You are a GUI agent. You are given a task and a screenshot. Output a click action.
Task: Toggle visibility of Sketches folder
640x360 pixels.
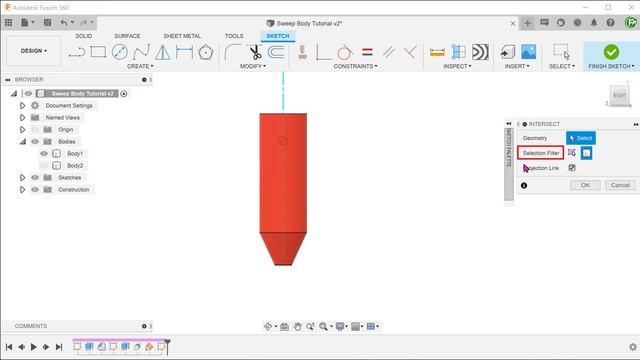(35, 178)
